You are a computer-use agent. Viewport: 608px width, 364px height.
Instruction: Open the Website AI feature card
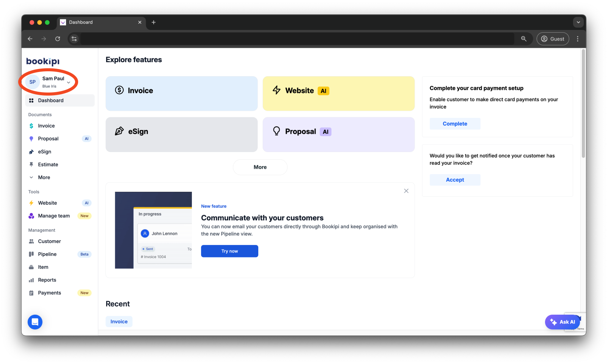point(338,93)
